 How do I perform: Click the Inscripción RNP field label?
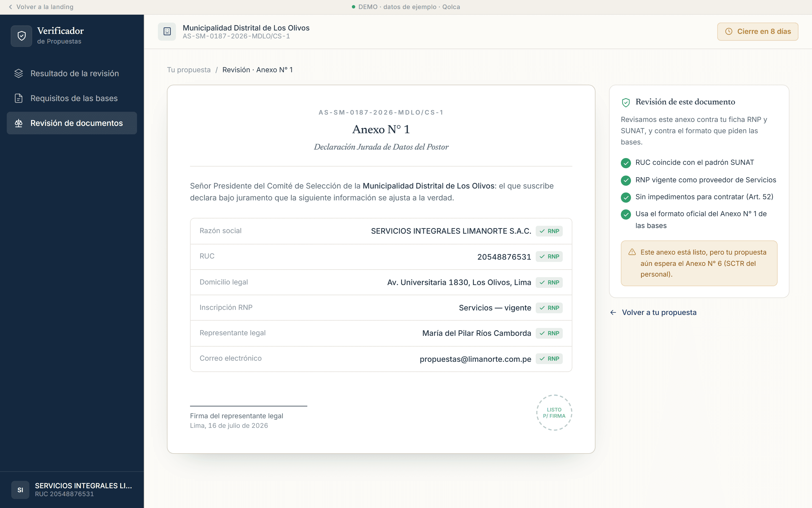(226, 307)
